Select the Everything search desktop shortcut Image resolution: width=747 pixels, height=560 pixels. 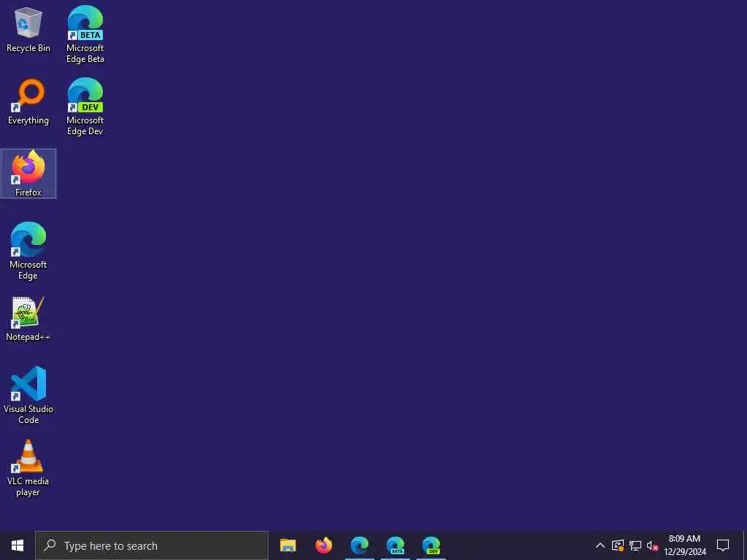click(28, 101)
